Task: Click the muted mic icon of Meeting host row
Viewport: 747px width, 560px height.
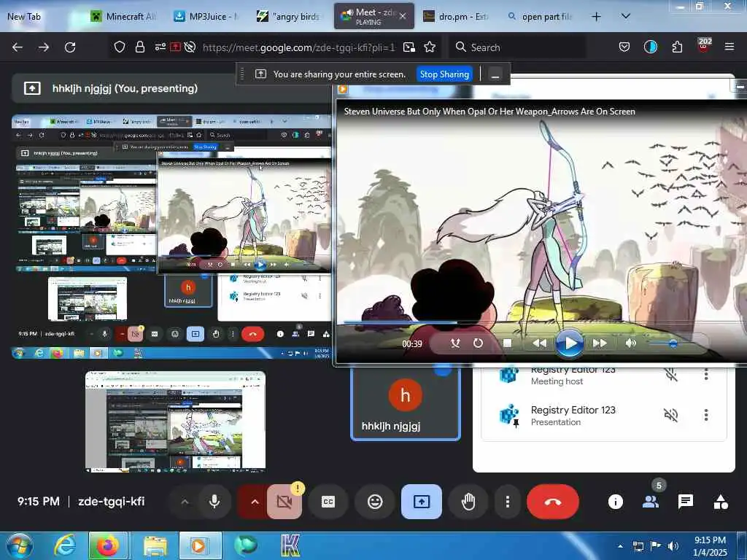Action: point(671,375)
